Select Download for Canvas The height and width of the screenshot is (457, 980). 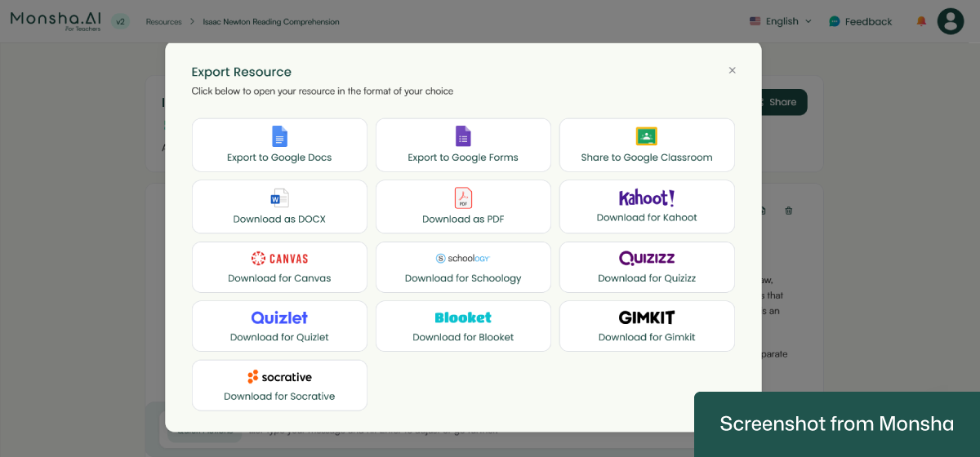(x=279, y=267)
